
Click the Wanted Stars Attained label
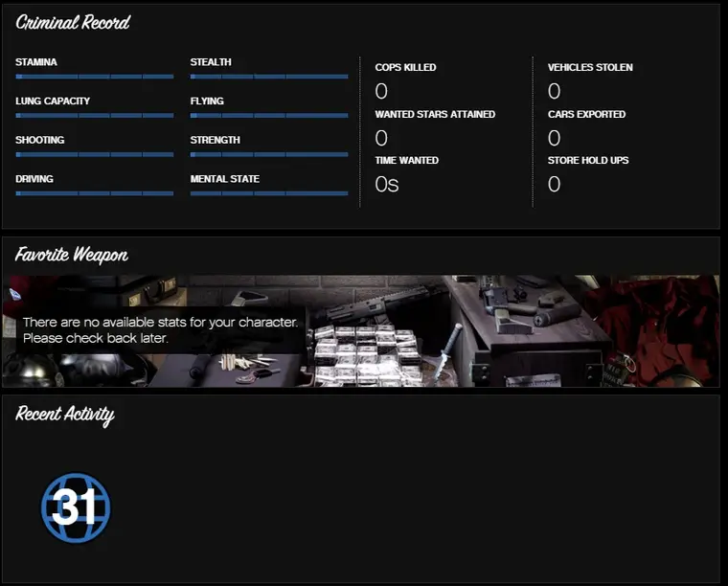click(435, 114)
